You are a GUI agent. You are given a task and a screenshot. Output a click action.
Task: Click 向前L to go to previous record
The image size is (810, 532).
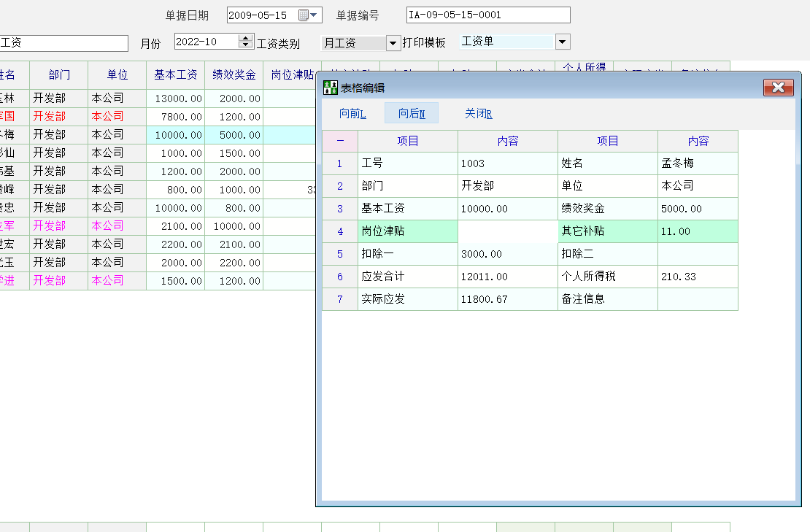[352, 113]
